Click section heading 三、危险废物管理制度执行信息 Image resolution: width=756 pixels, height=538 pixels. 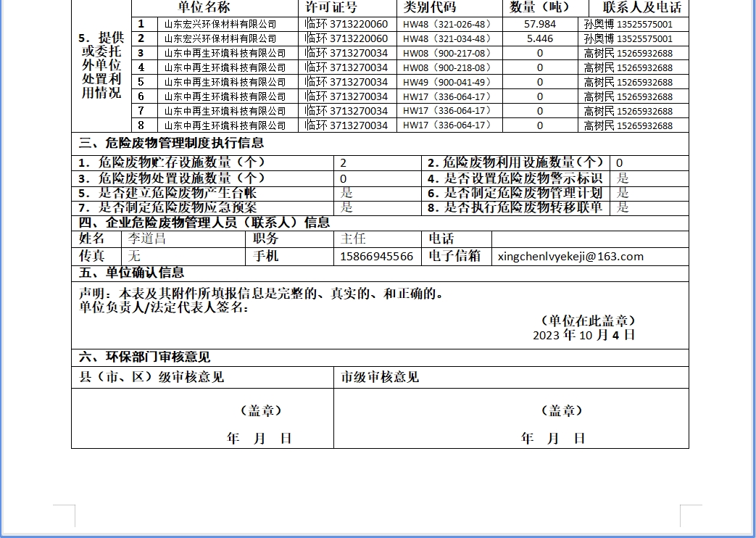click(x=171, y=144)
